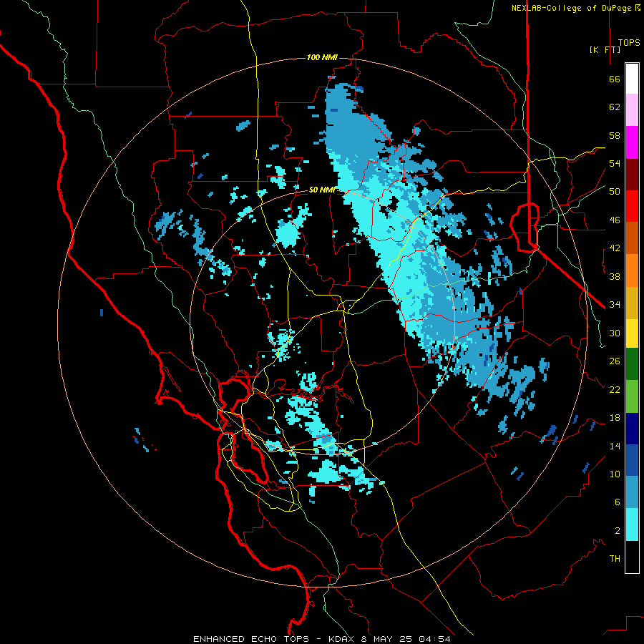Image resolution: width=644 pixels, height=644 pixels.
Task: Click the 18 legend value
Action: tap(615, 418)
